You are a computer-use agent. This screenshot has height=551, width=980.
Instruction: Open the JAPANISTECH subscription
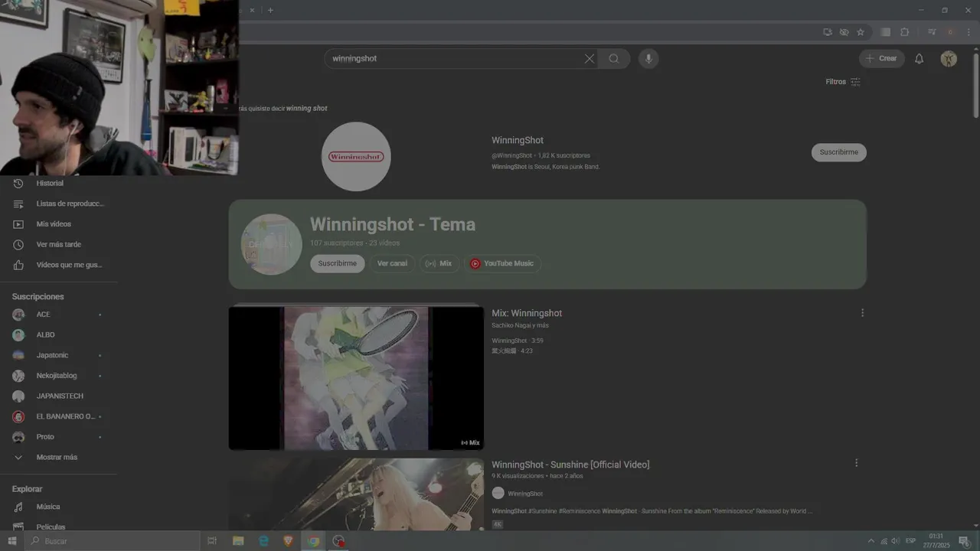pos(59,396)
